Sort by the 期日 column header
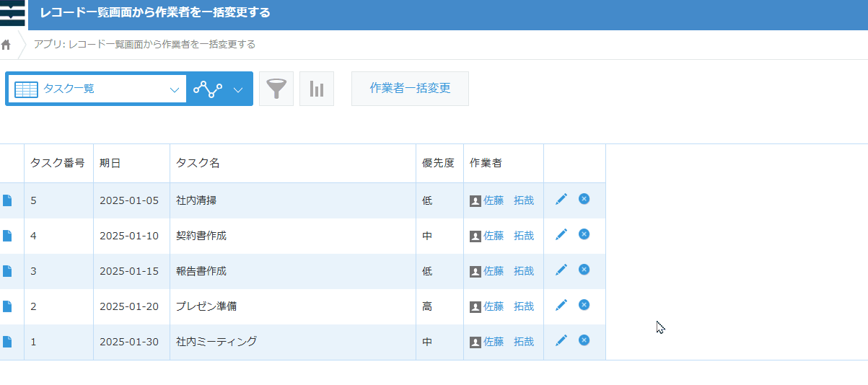Image resolution: width=868 pixels, height=385 pixels. pyautogui.click(x=110, y=163)
